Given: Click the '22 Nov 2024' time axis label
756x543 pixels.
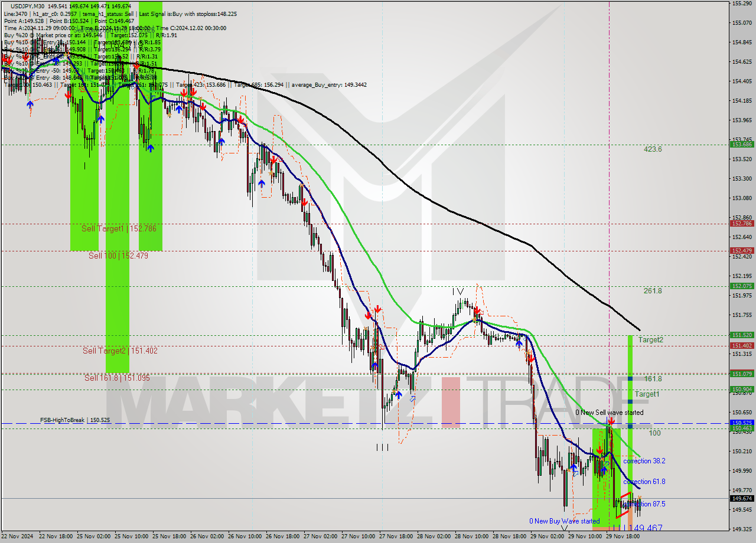Looking at the screenshot, I should pyautogui.click(x=17, y=537).
